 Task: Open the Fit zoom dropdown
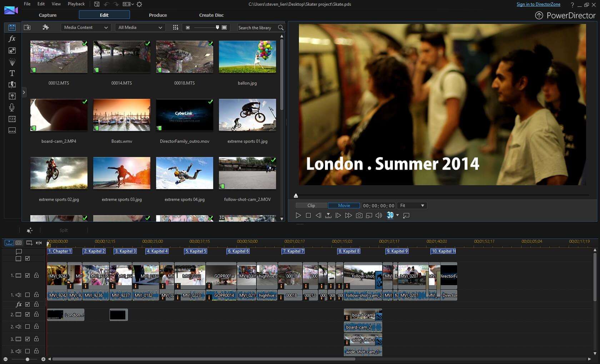click(412, 206)
